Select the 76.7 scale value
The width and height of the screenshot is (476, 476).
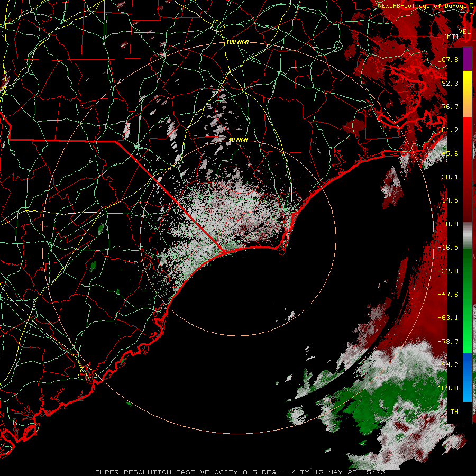click(450, 106)
